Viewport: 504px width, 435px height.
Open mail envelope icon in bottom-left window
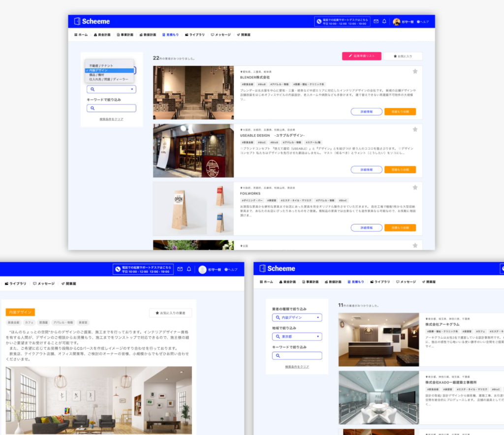(180, 269)
